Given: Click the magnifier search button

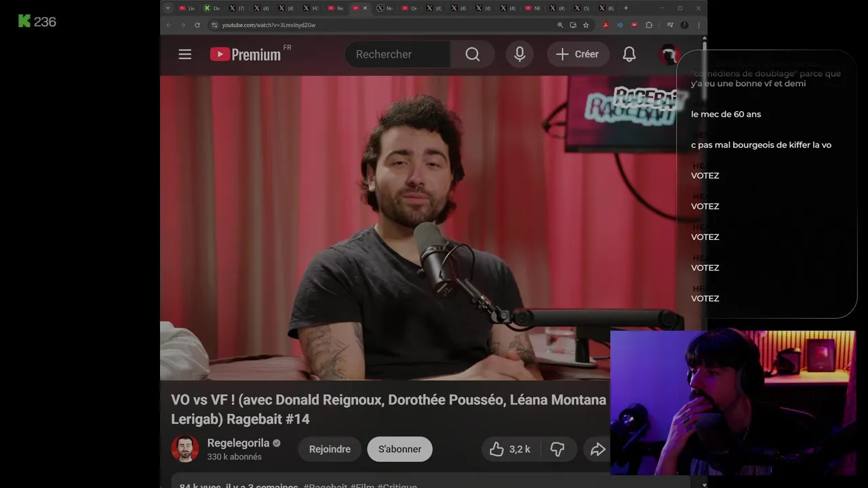Looking at the screenshot, I should [473, 54].
